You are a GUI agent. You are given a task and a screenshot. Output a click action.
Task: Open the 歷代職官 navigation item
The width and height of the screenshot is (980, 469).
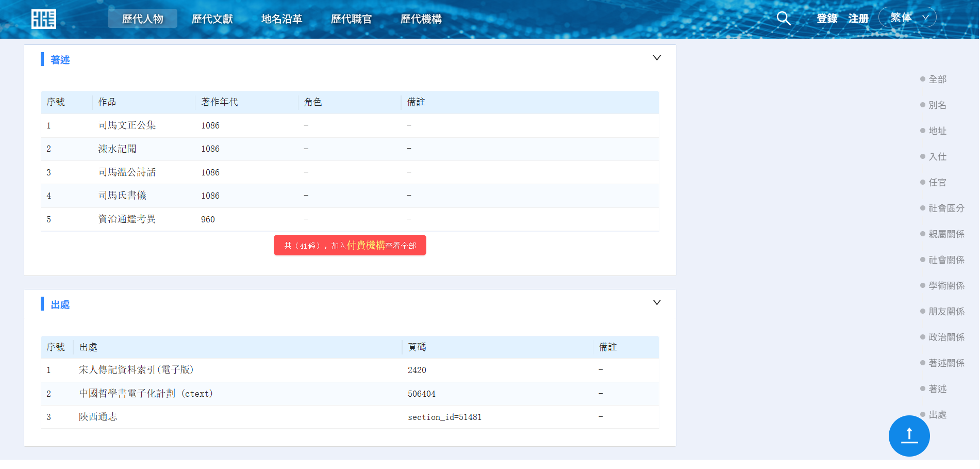pyautogui.click(x=351, y=19)
